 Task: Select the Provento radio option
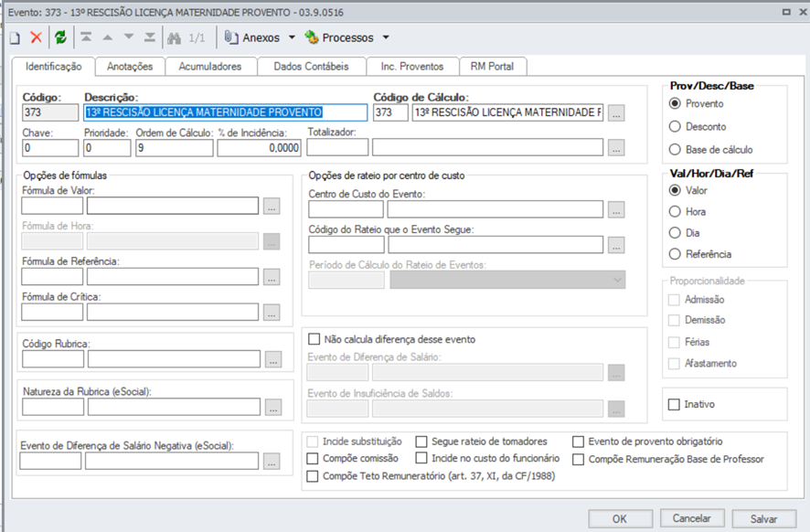tap(675, 103)
